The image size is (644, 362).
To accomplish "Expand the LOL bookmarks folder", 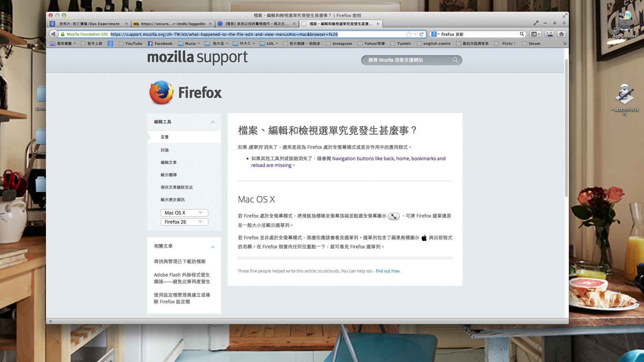I will 269,44.
